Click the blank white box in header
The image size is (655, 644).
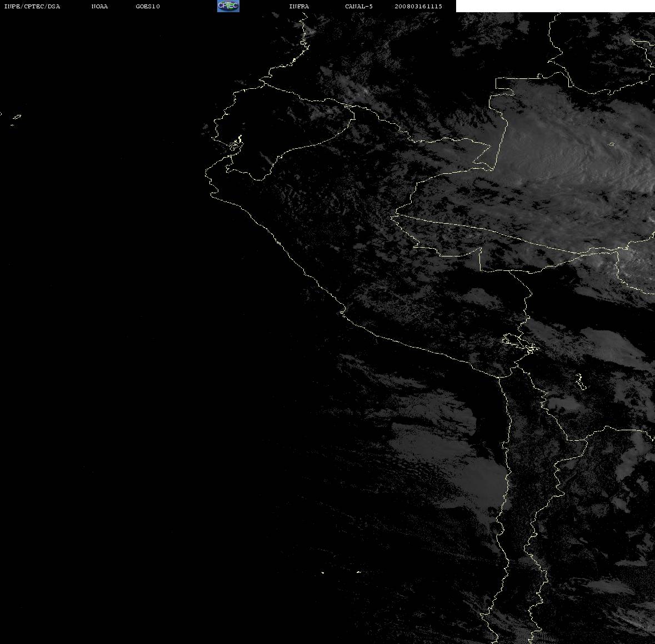pyautogui.click(x=555, y=6)
